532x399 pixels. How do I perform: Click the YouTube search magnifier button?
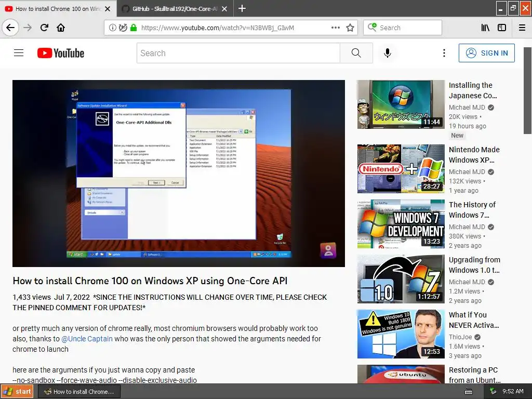[x=356, y=53]
